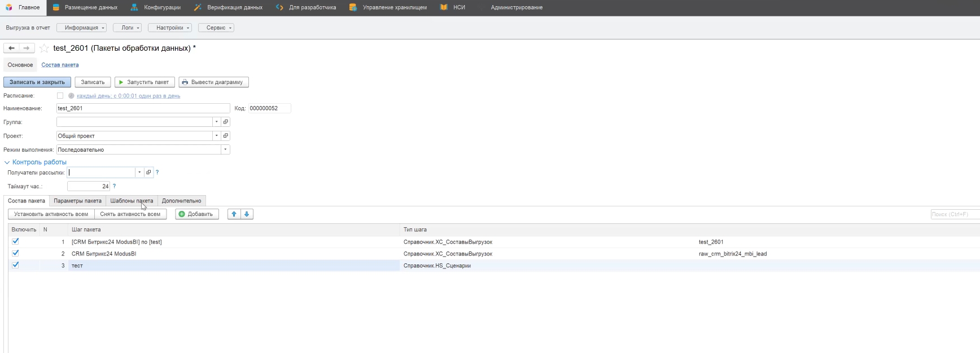Switch to the Параметры пакета tab
Viewport: 980px width, 353px height.
click(x=77, y=201)
